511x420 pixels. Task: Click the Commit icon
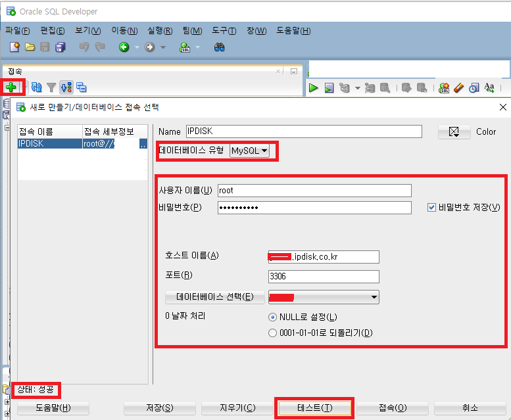pos(406,88)
